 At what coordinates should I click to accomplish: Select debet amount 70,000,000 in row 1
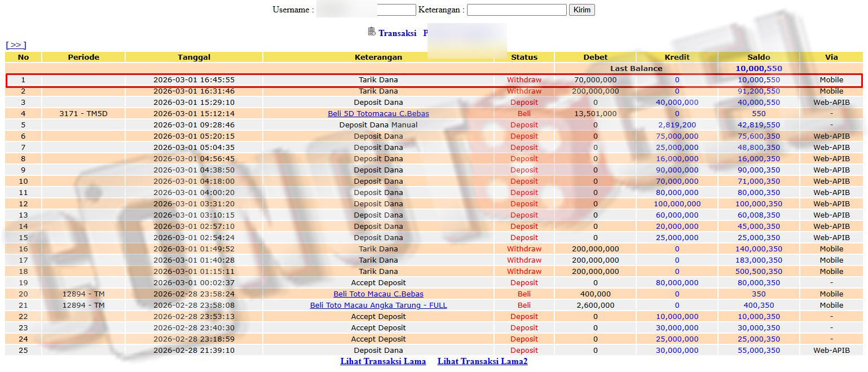pos(596,79)
